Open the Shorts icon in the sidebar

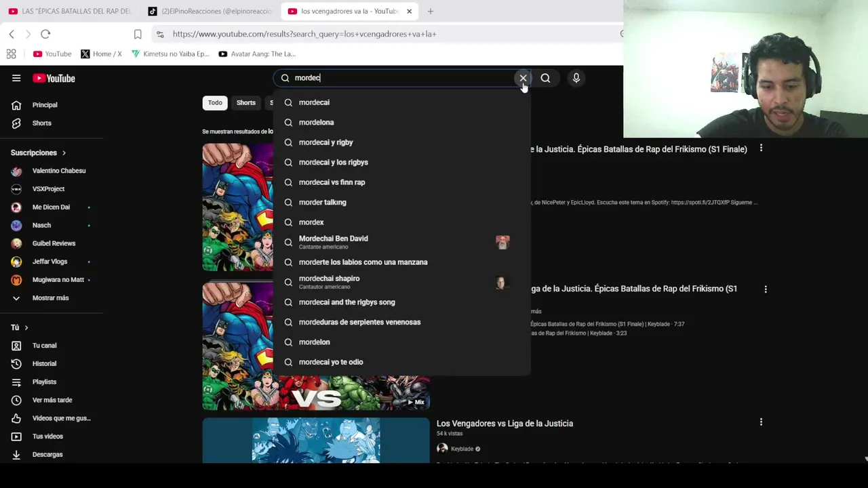click(x=16, y=123)
